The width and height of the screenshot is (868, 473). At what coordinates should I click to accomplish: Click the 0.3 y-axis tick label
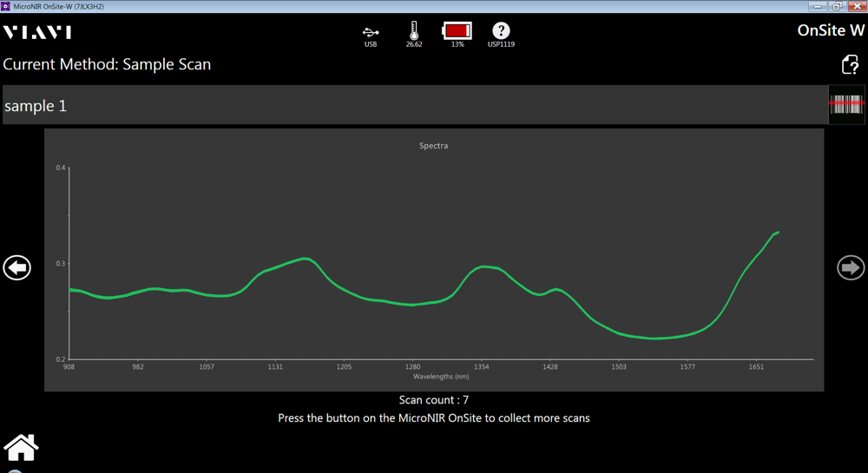pyautogui.click(x=61, y=263)
